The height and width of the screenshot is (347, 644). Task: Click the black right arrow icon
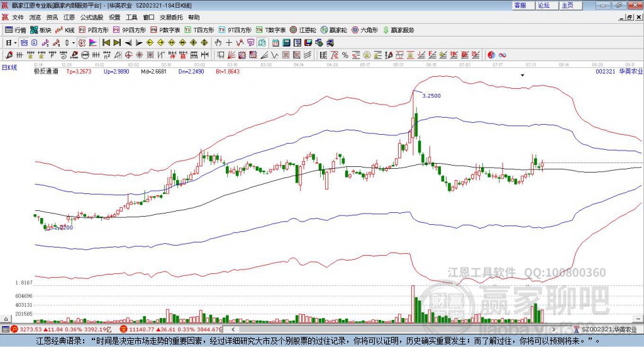pyautogui.click(x=139, y=43)
